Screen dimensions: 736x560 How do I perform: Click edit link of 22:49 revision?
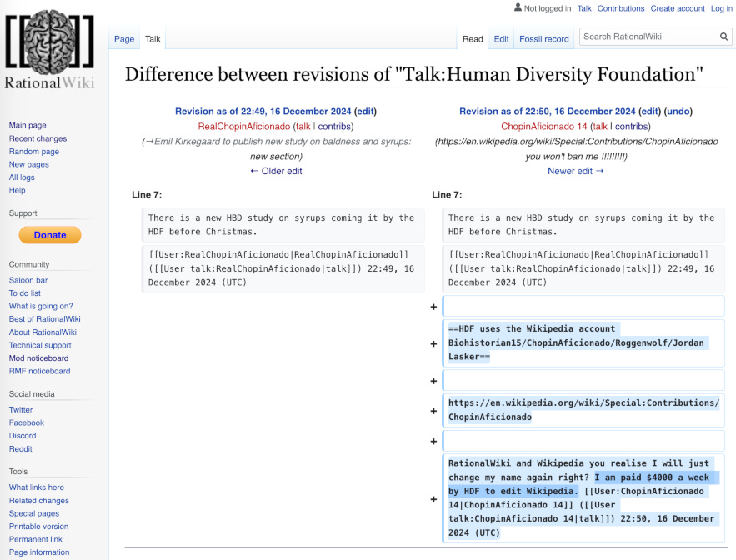365,111
